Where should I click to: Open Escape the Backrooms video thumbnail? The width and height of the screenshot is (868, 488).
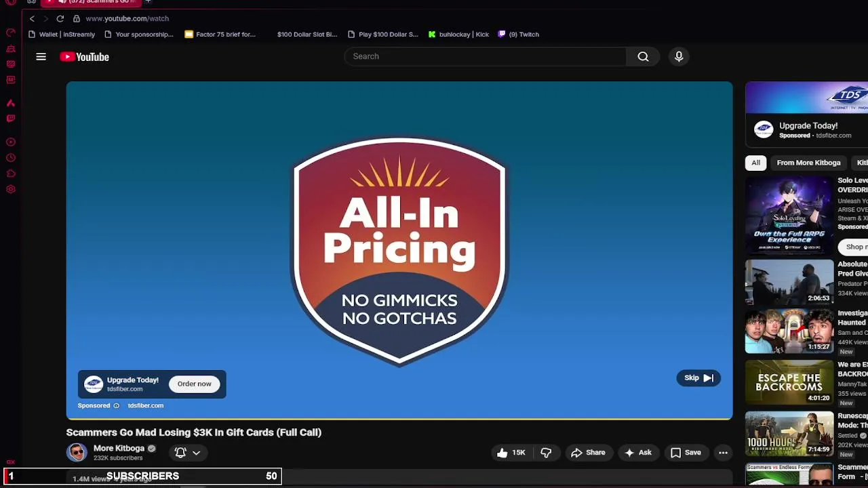[789, 382]
